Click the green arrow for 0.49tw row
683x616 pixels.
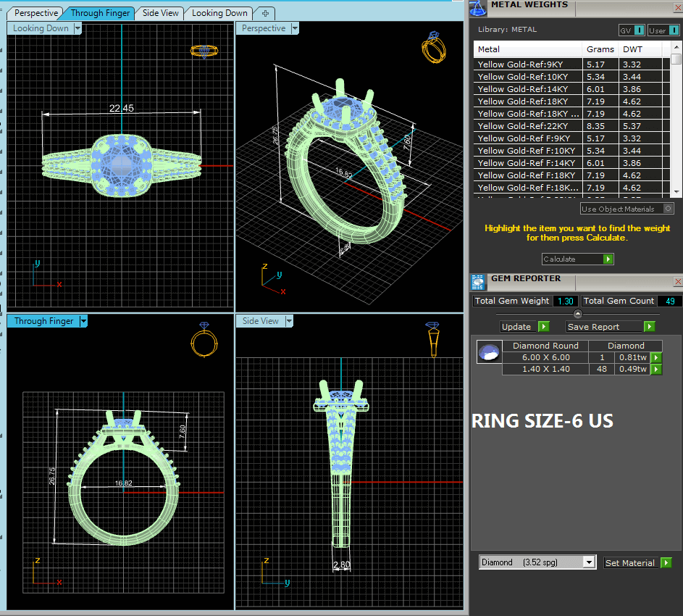656,370
